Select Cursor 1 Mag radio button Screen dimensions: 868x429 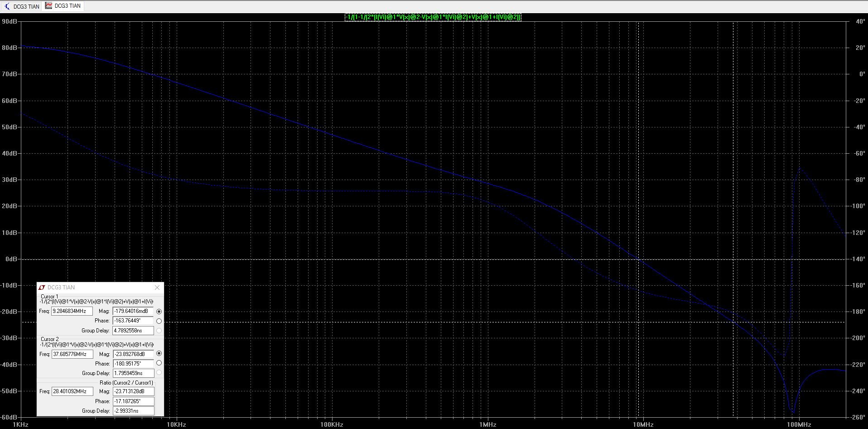tap(159, 312)
